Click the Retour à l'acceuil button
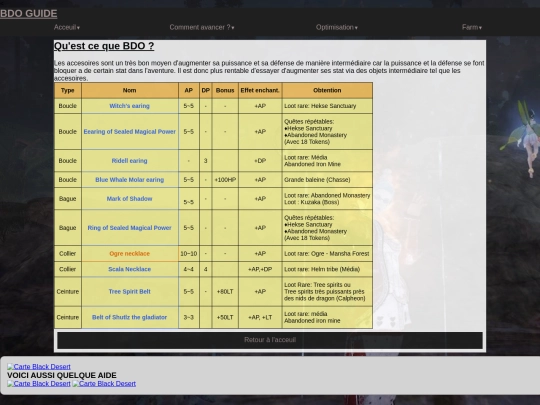 point(270,340)
